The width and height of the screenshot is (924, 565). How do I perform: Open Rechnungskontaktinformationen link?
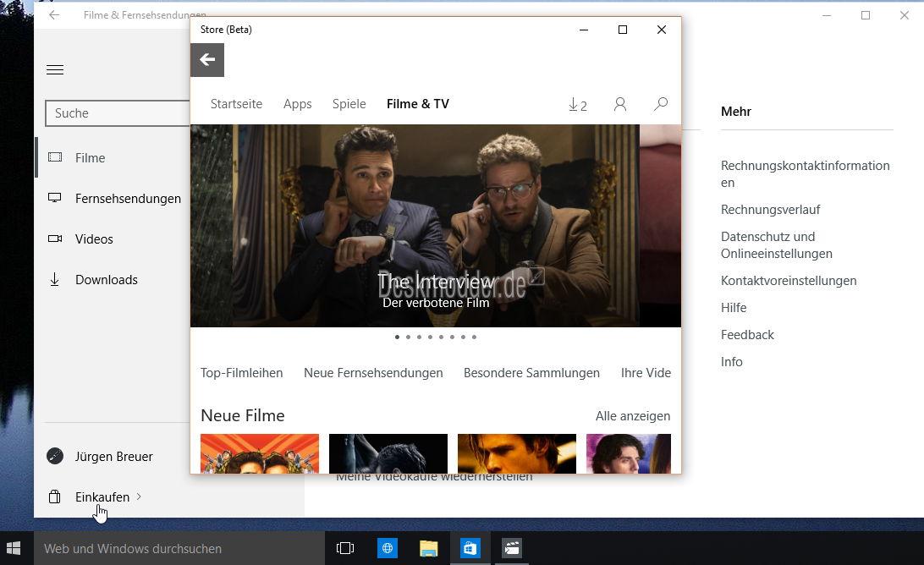(x=805, y=173)
